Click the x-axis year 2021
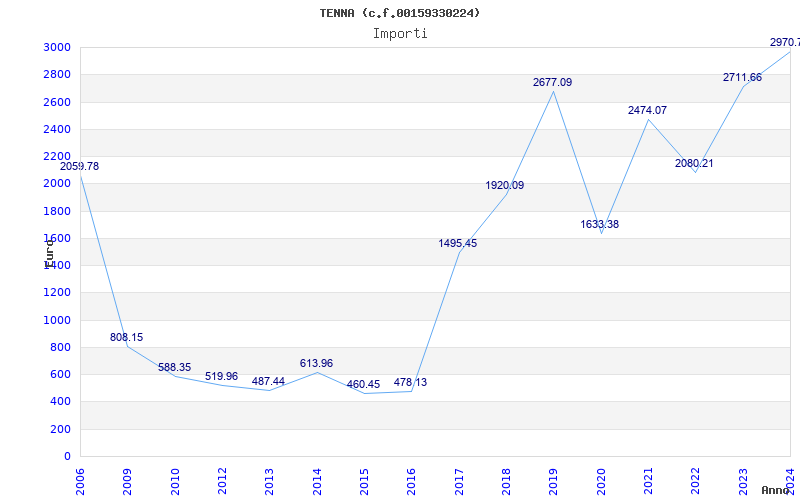800x500 pixels. pyautogui.click(x=648, y=482)
